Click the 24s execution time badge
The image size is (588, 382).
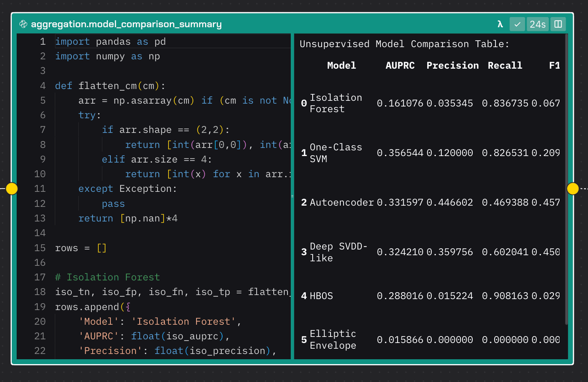click(x=538, y=24)
